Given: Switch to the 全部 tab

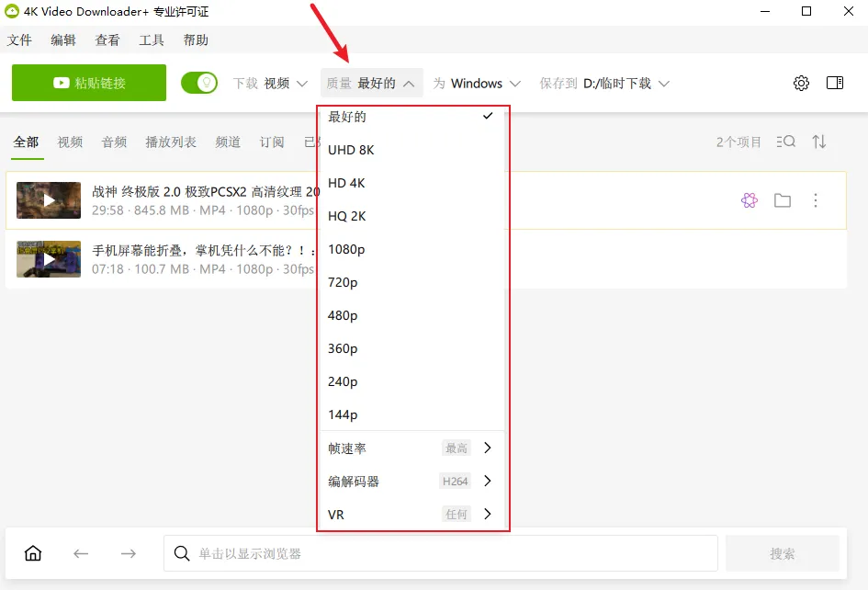Looking at the screenshot, I should coord(26,142).
